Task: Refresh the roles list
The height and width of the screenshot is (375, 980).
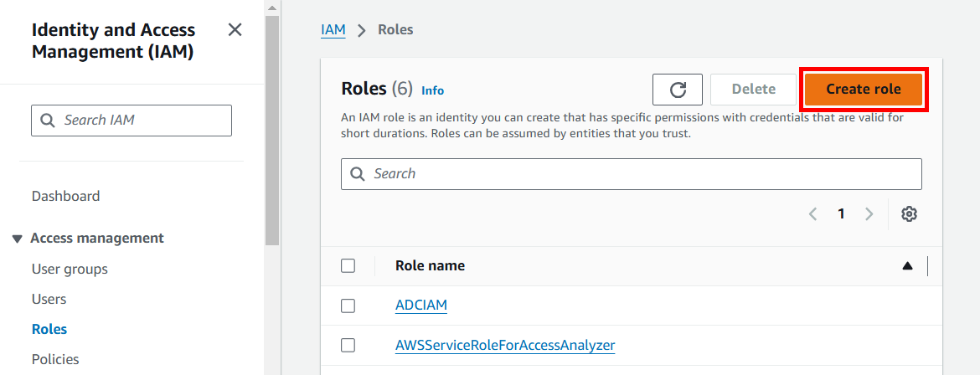Action: (678, 90)
